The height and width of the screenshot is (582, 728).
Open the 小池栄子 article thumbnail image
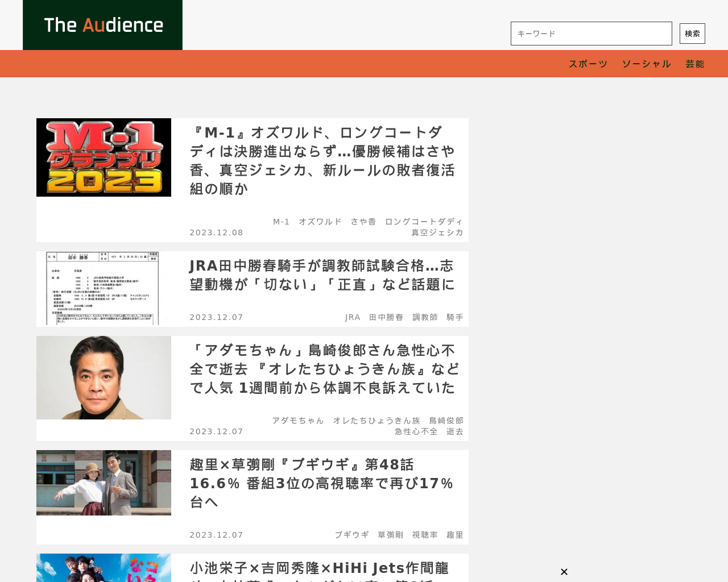(x=104, y=568)
